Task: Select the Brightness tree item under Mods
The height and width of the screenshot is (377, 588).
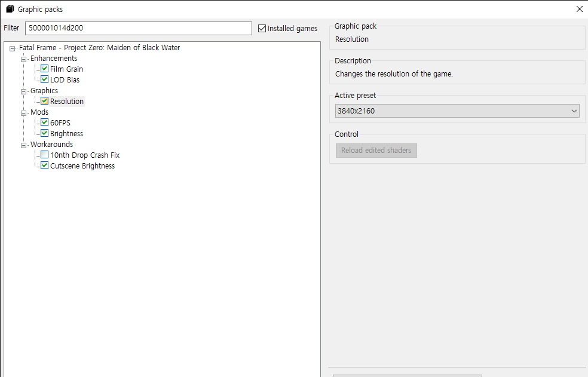Action: (66, 134)
